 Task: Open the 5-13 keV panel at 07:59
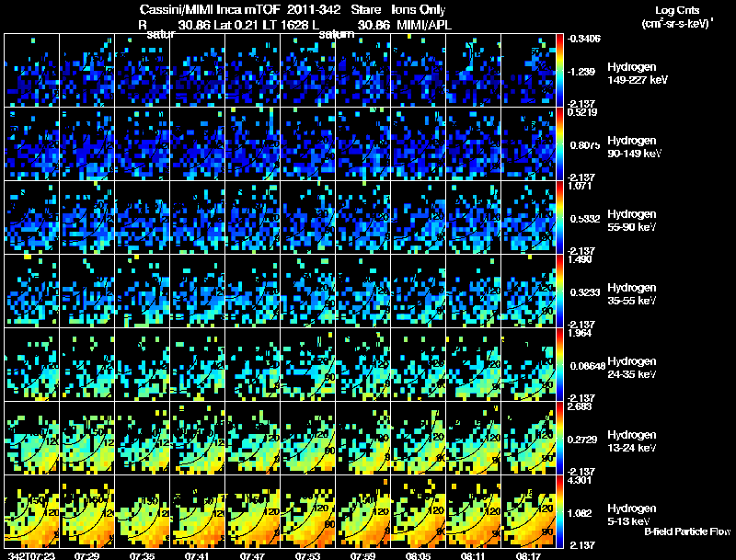[x=362, y=511]
